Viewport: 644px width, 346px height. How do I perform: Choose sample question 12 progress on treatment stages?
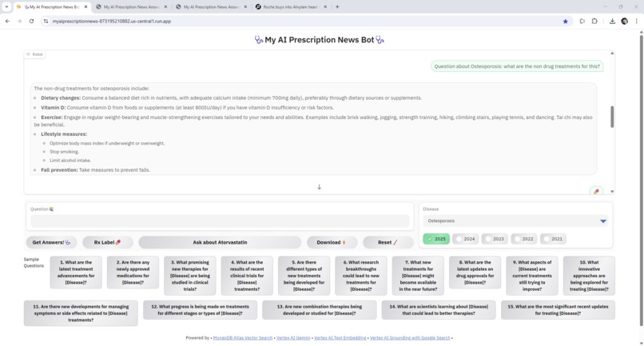click(x=200, y=310)
